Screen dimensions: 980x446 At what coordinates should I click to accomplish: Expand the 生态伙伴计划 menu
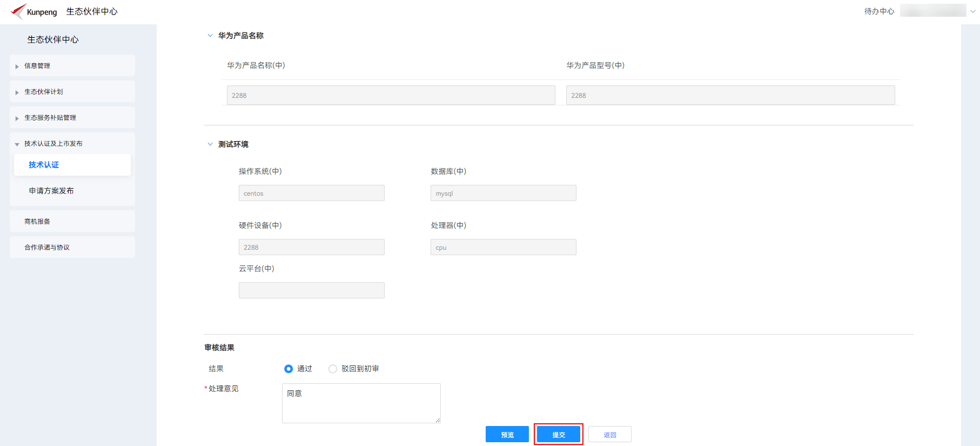[72, 91]
